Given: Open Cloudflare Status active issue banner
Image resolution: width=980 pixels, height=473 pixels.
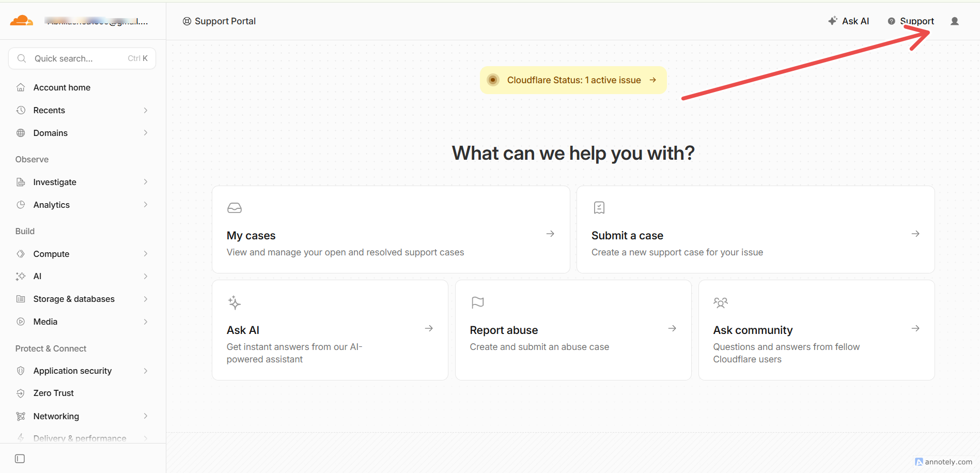Looking at the screenshot, I should pos(573,80).
